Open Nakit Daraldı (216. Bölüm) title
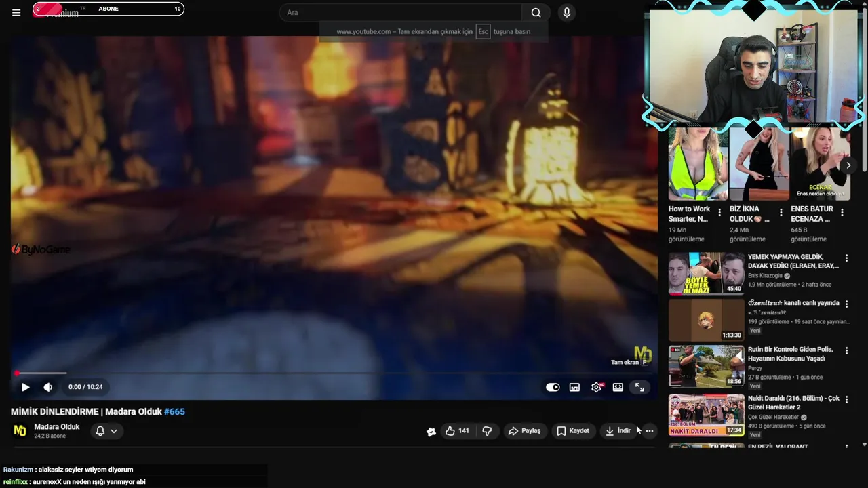 pyautogui.click(x=793, y=403)
